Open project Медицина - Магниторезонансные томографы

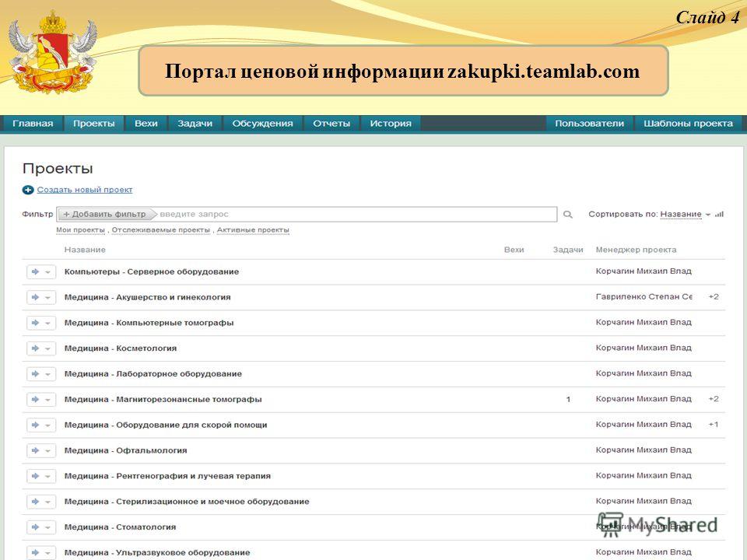[163, 400]
